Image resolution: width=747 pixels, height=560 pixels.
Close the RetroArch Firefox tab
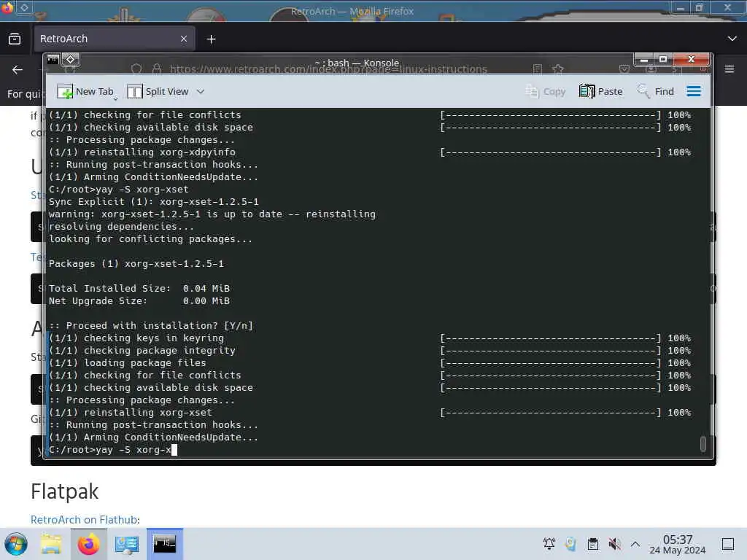click(x=184, y=39)
